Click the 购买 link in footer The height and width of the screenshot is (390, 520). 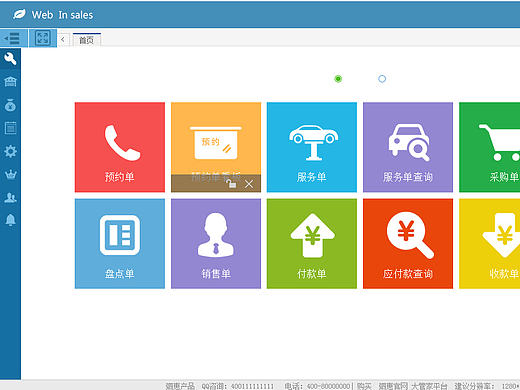tap(364, 386)
